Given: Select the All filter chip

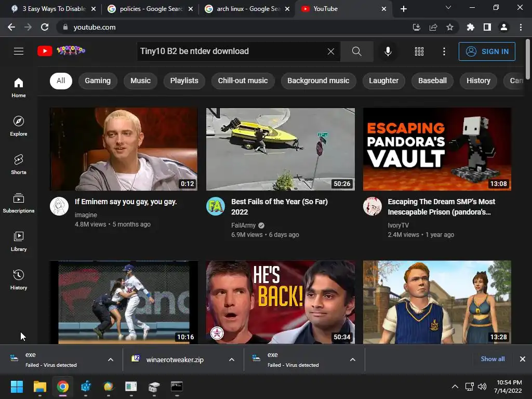Looking at the screenshot, I should 61,81.
